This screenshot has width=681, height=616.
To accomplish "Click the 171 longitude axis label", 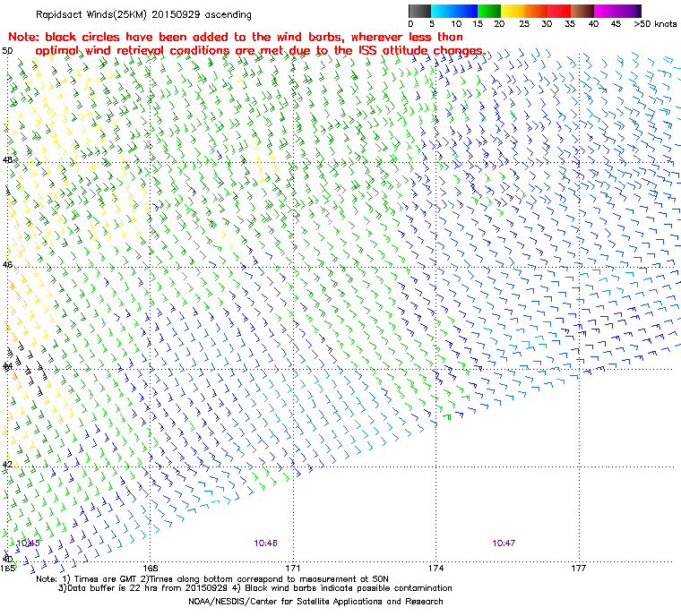I will tap(293, 568).
